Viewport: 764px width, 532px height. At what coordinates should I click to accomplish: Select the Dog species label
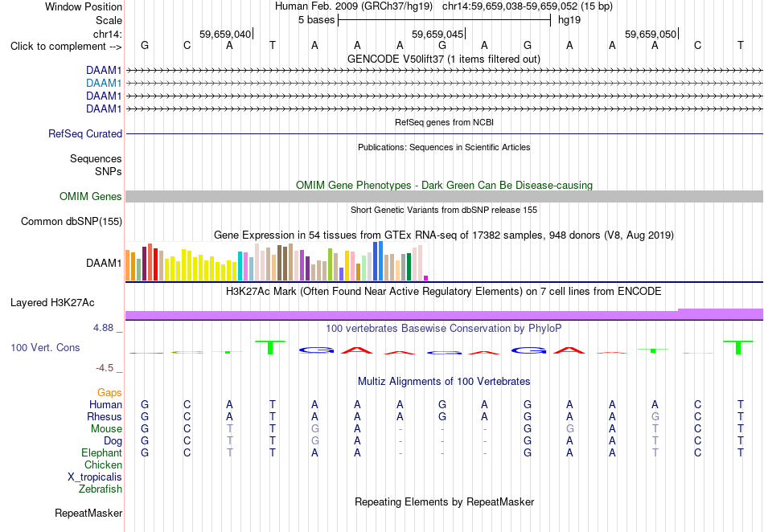(113, 441)
